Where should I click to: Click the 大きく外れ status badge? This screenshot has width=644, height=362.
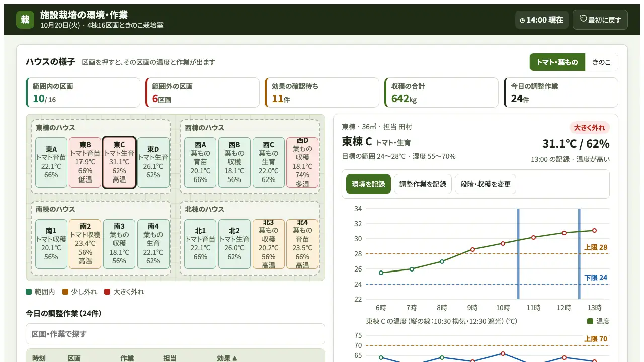coord(590,127)
